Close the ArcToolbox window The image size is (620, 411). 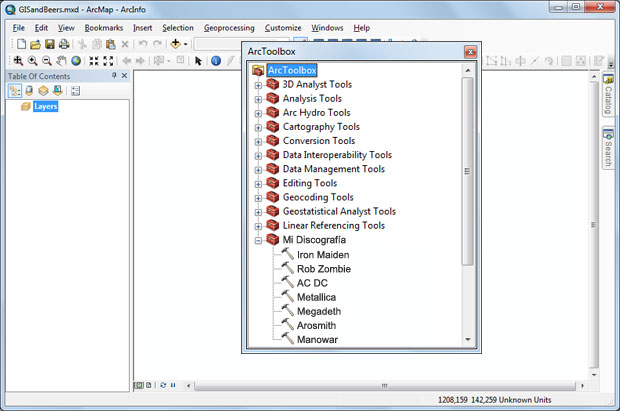(470, 52)
